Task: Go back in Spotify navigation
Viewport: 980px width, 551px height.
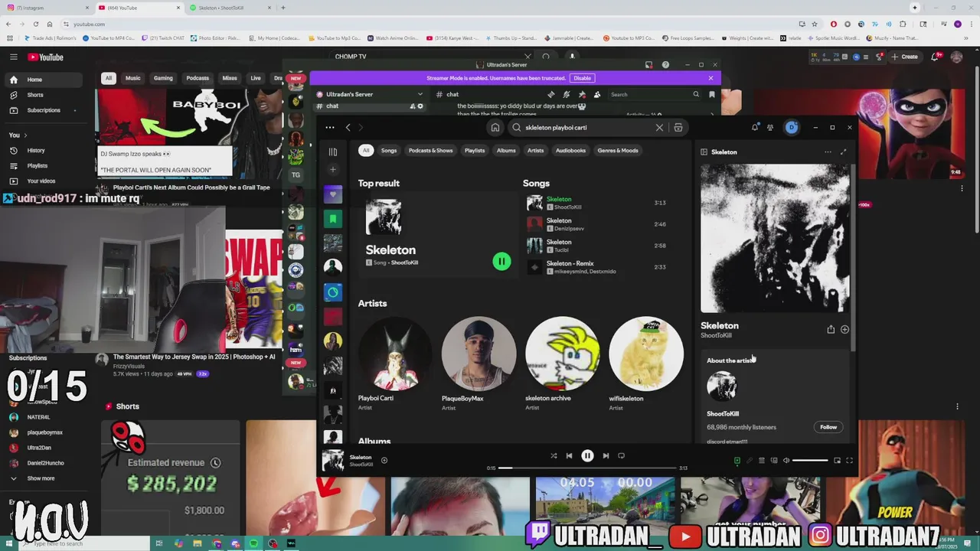Action: tap(348, 128)
